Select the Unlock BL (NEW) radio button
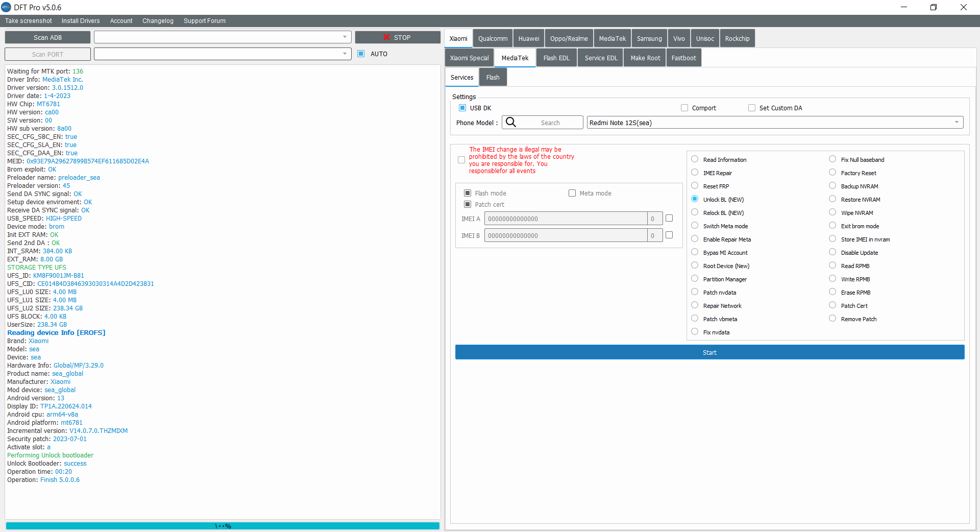This screenshot has height=532, width=980. [x=695, y=199]
